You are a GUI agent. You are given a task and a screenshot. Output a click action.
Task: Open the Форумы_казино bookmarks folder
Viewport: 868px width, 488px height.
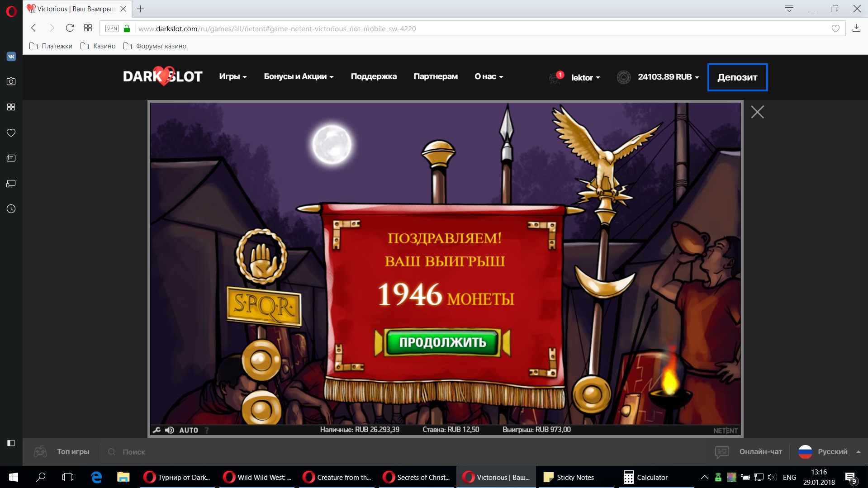tap(155, 46)
